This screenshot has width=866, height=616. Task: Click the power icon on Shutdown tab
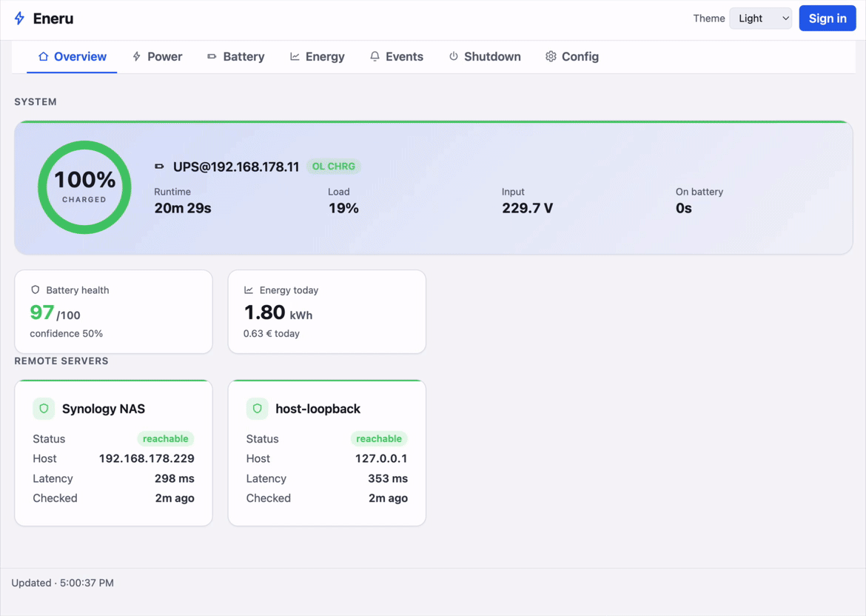point(454,56)
